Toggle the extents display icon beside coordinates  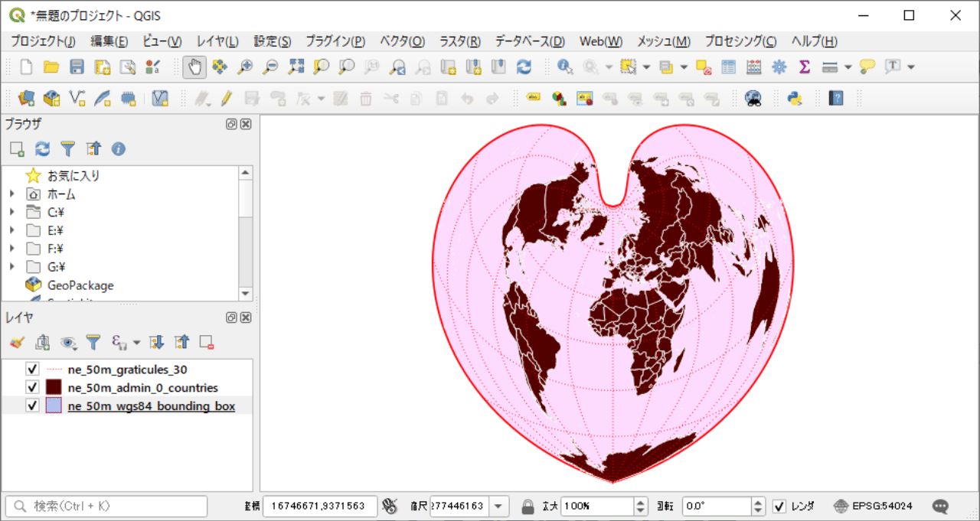click(x=390, y=506)
